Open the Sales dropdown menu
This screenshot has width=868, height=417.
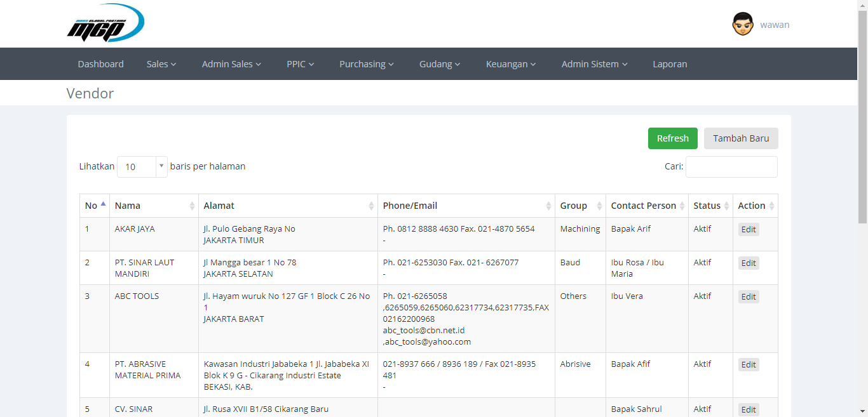(161, 64)
